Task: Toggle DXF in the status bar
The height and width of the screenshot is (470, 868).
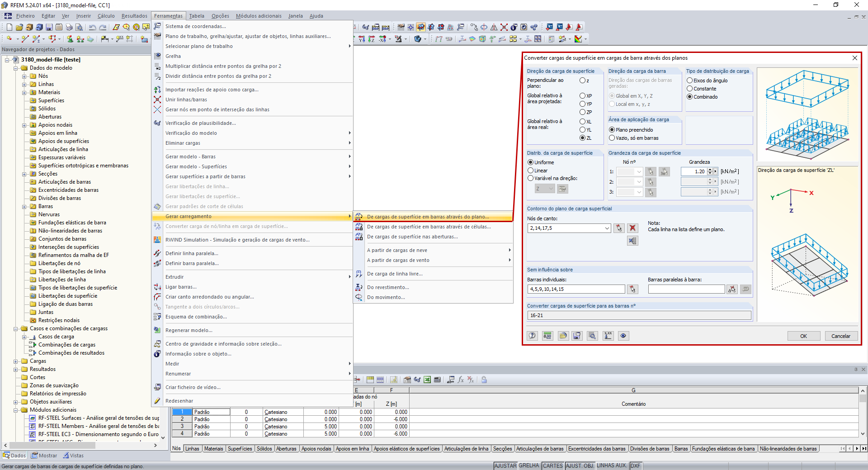Action: coord(635,465)
